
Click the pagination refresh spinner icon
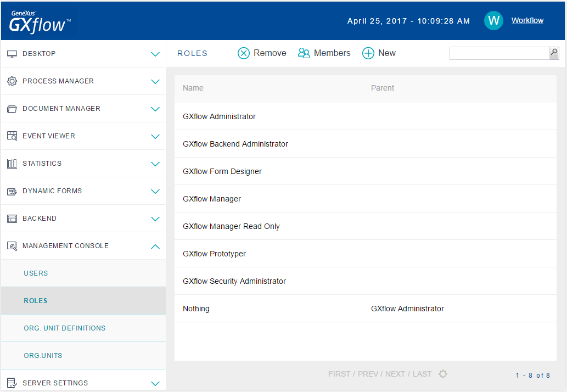click(x=443, y=374)
